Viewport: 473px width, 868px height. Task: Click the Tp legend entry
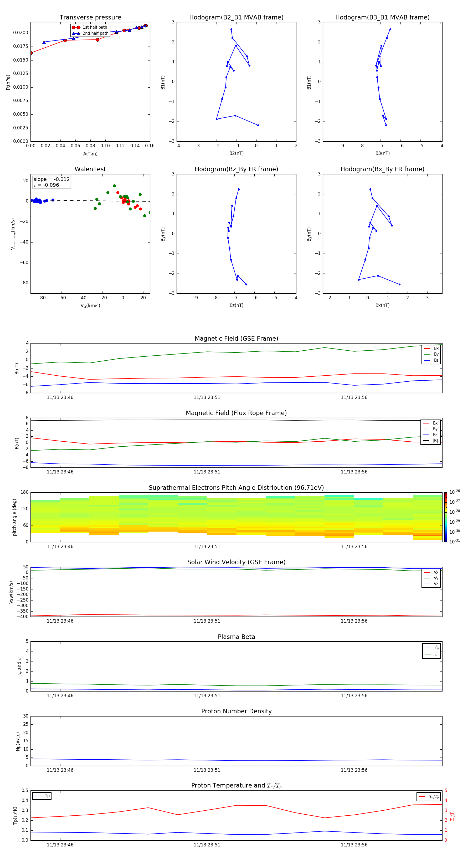click(x=42, y=796)
